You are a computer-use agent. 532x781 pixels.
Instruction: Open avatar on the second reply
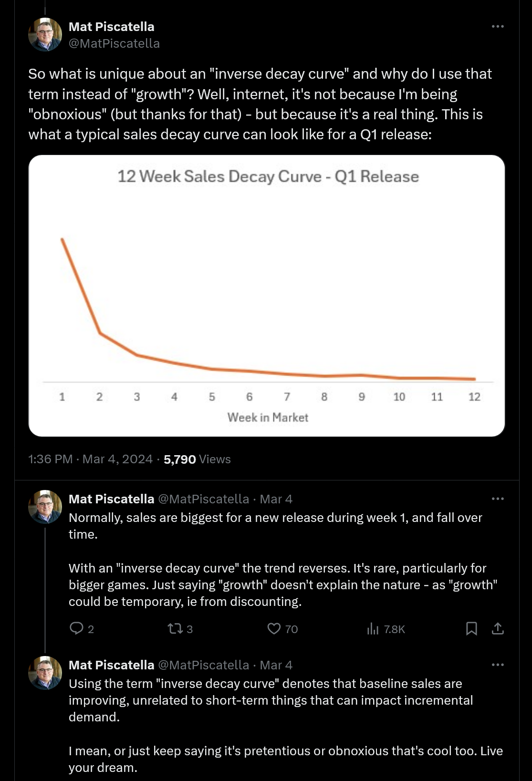coord(45,673)
